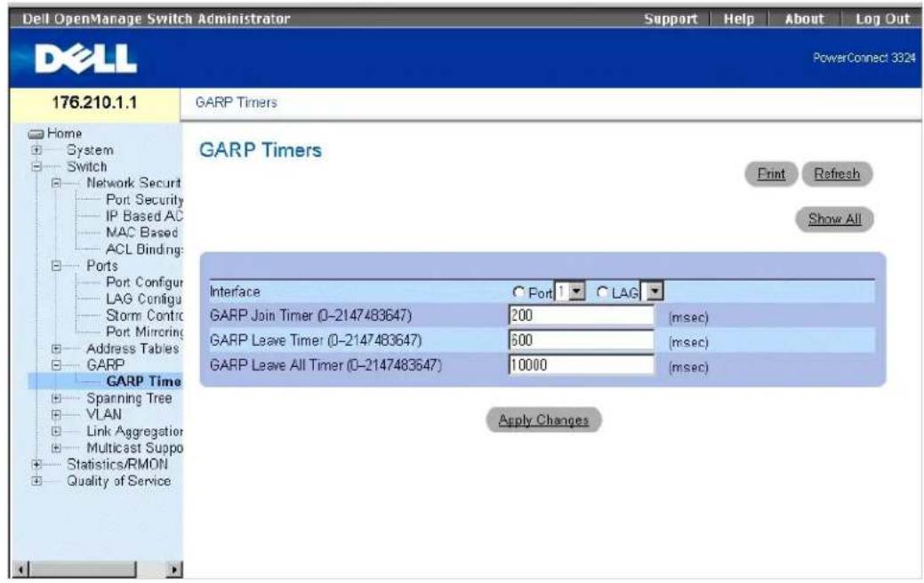Click Log Out in the header
Image resolution: width=924 pixels, height=583 pixels.
882,19
